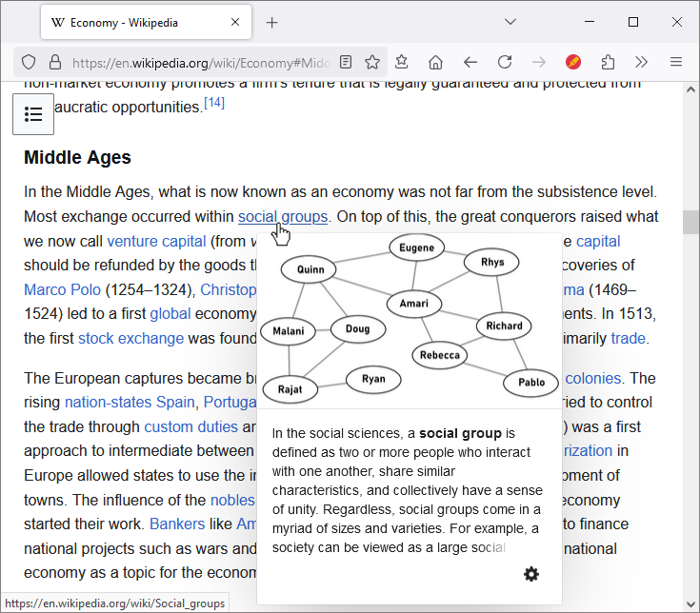Show more tools overflow chevrons
The width and height of the screenshot is (700, 613).
click(x=642, y=62)
